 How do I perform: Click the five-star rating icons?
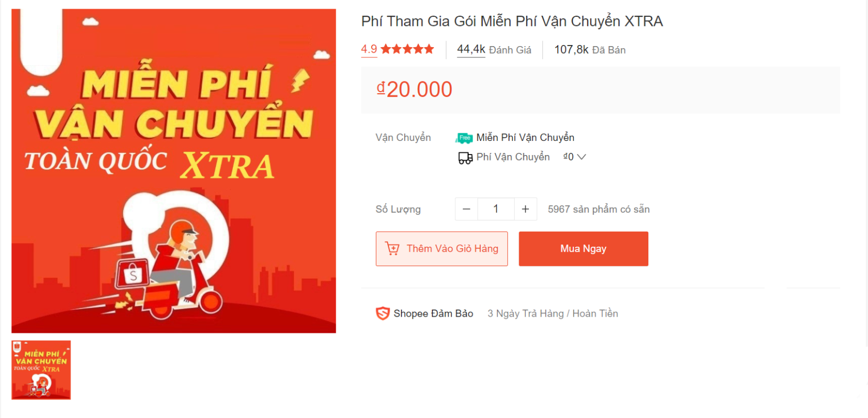(x=407, y=49)
